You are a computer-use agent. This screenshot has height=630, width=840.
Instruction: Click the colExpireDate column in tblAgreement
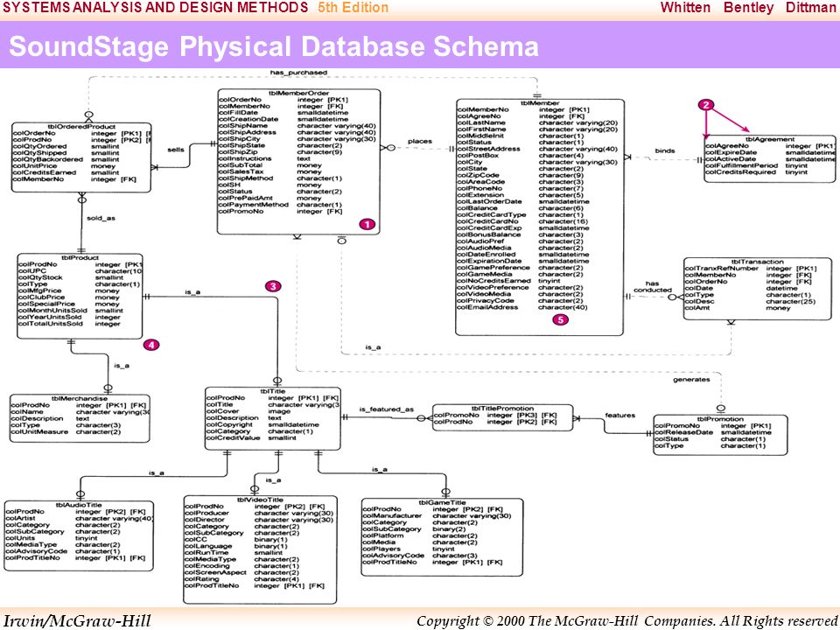coord(770,152)
